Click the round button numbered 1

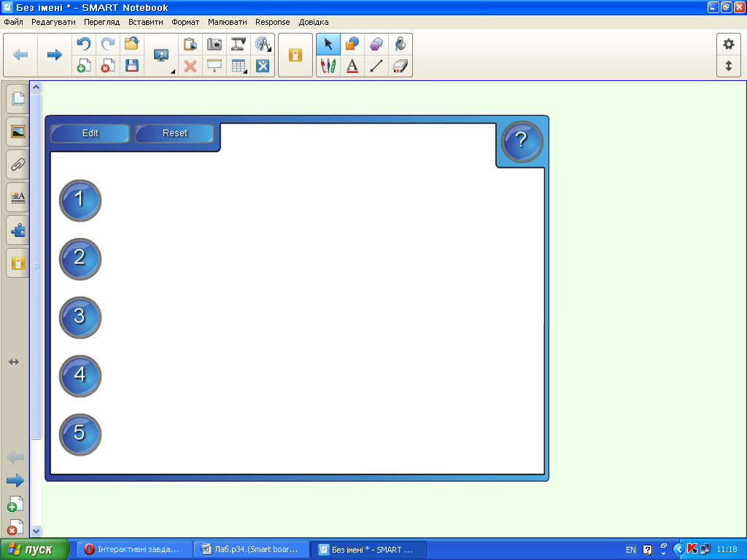80,201
